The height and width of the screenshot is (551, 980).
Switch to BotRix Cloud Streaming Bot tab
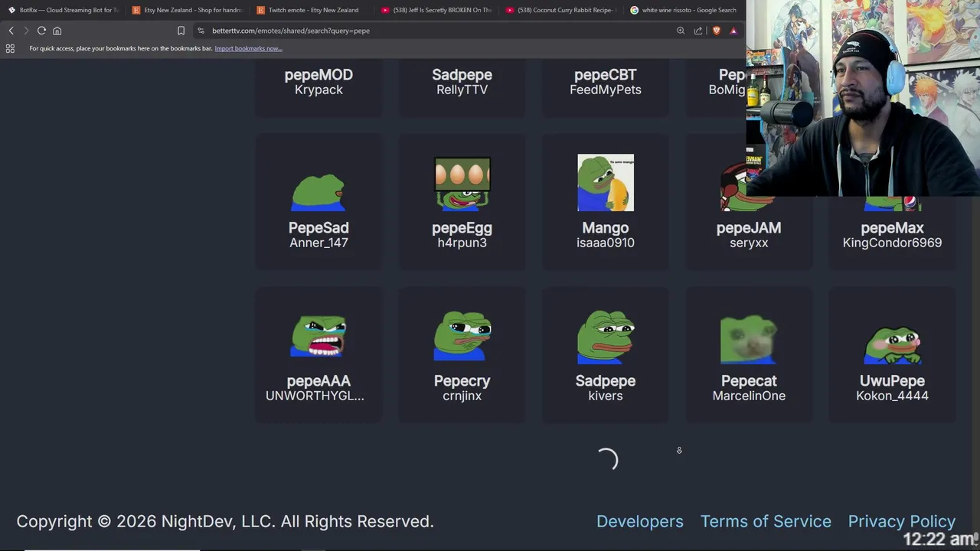pyautogui.click(x=63, y=10)
